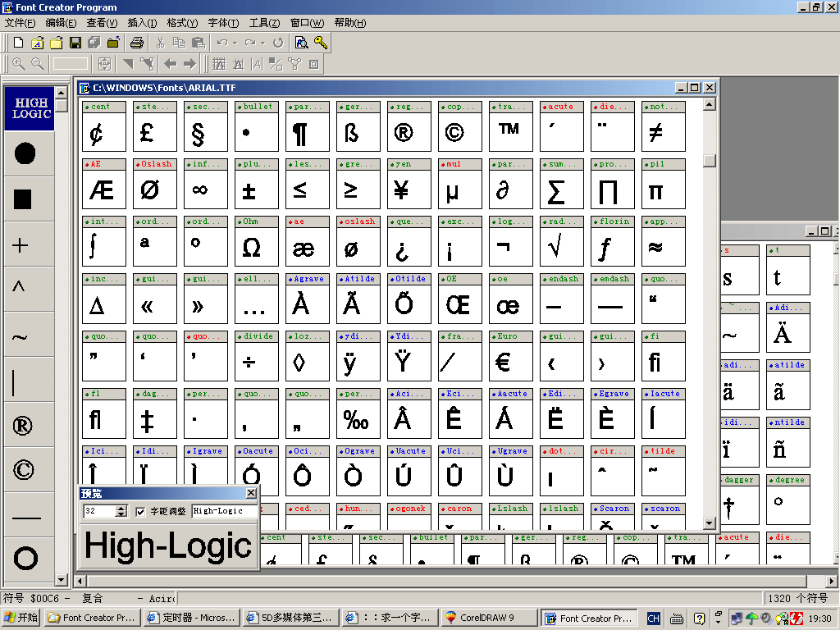The width and height of the screenshot is (840, 630).
Task: Click the connected nodes icon in second toolbar
Action: [294, 64]
